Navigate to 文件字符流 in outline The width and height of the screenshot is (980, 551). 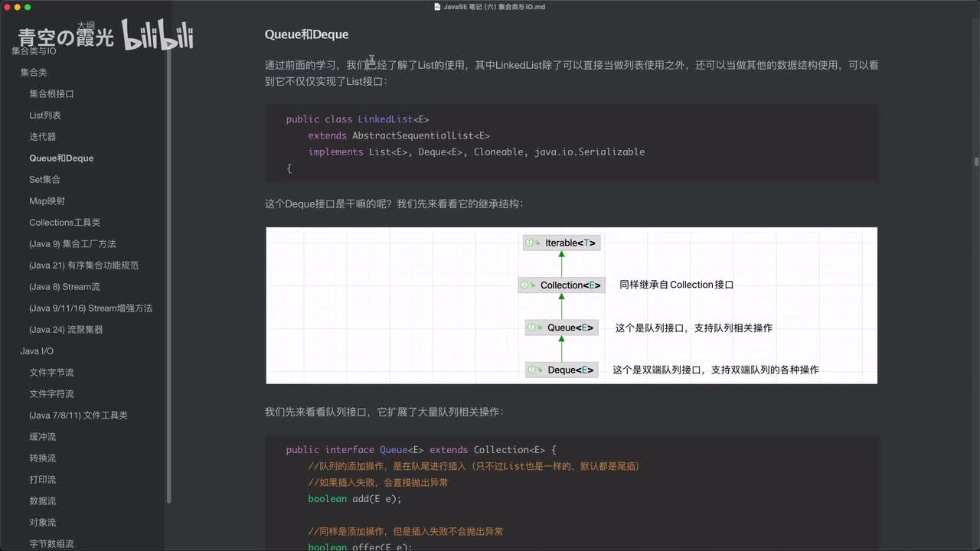[51, 393]
